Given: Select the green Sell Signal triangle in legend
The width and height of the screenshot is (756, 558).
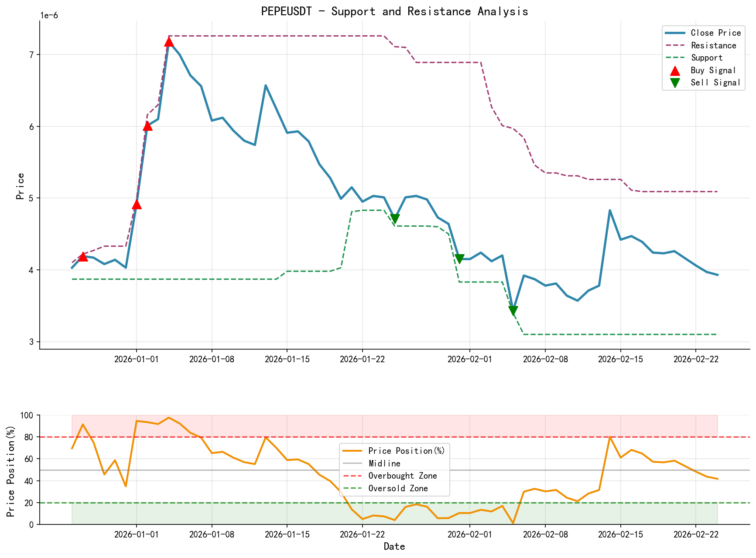Looking at the screenshot, I should point(675,82).
